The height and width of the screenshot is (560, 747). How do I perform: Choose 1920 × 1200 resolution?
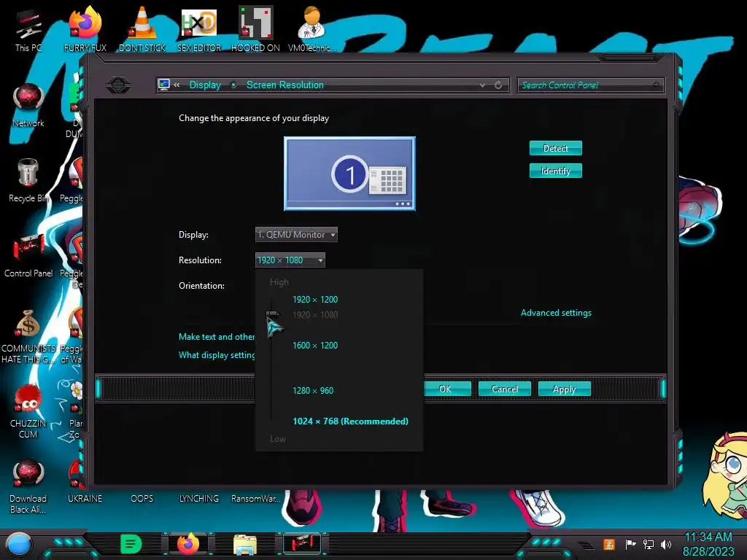tap(315, 300)
